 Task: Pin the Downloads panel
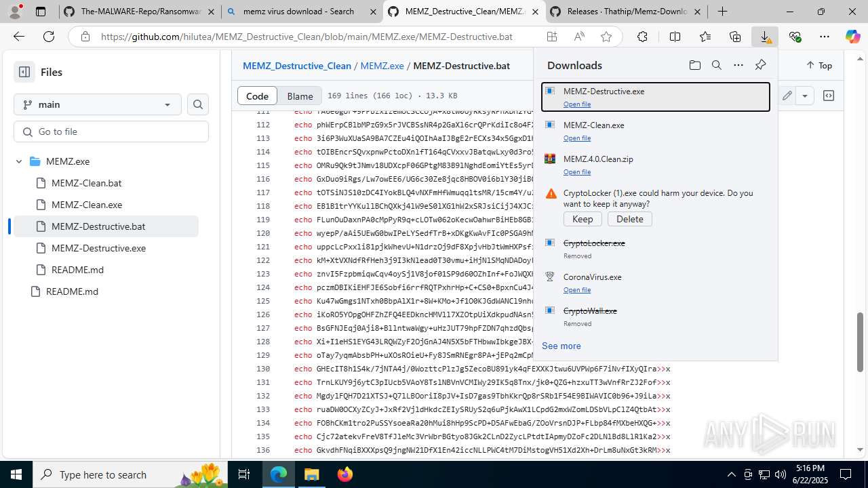760,65
